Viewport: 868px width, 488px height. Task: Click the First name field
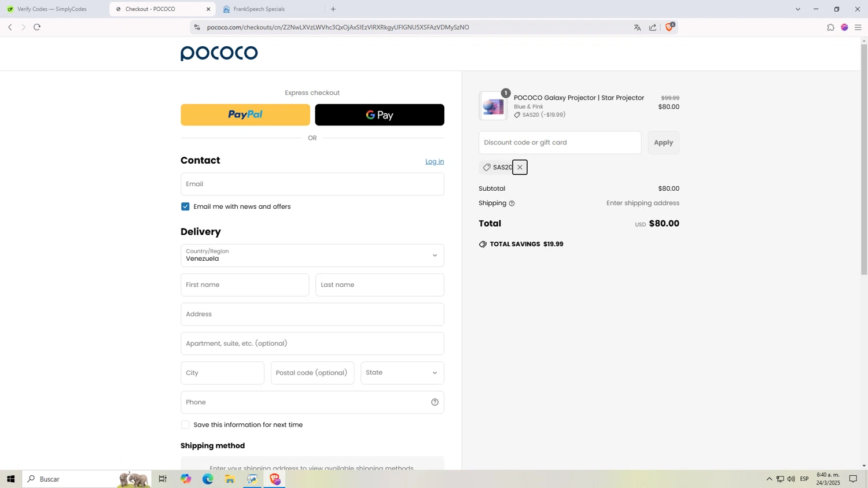pyautogui.click(x=245, y=285)
